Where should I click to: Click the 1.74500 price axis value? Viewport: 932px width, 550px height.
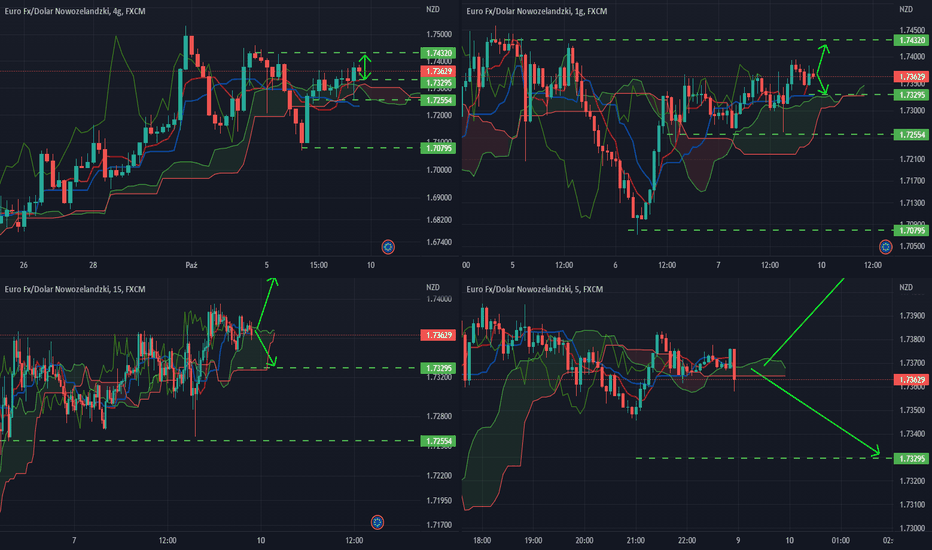pos(912,29)
